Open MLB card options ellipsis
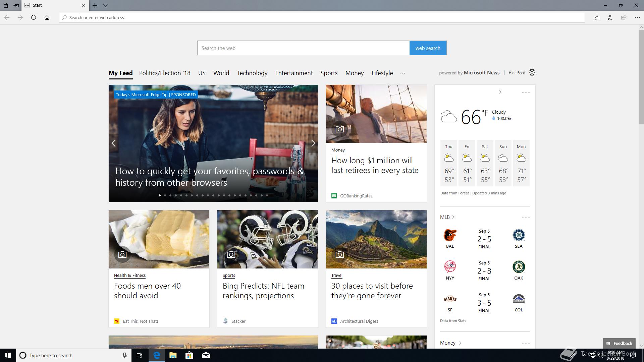The image size is (644, 362). coord(526,217)
